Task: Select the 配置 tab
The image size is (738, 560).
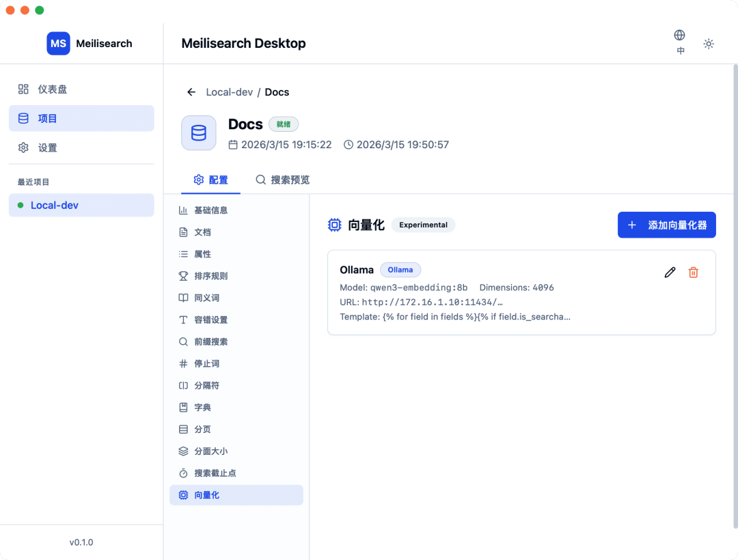Action: point(210,180)
